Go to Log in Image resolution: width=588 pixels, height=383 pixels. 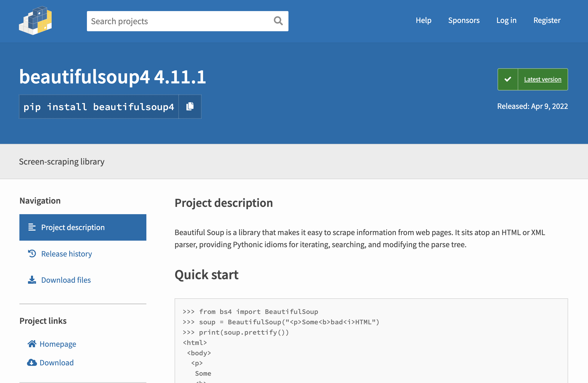pyautogui.click(x=506, y=20)
